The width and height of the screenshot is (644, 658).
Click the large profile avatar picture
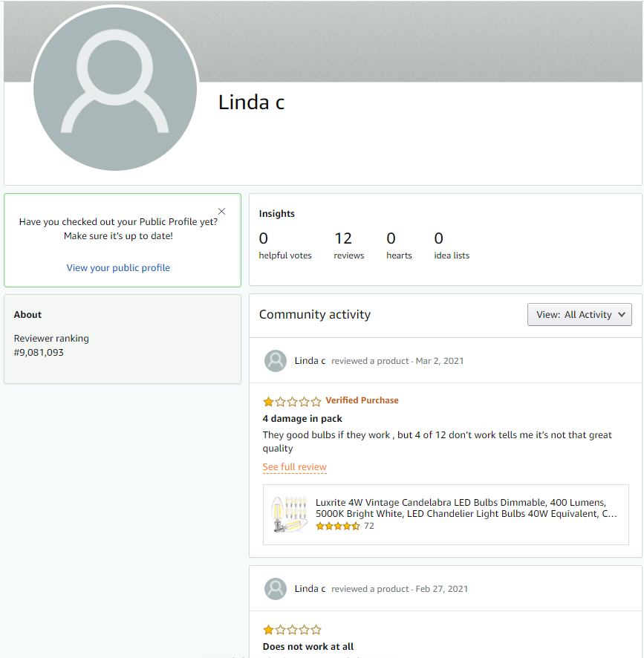click(x=115, y=89)
